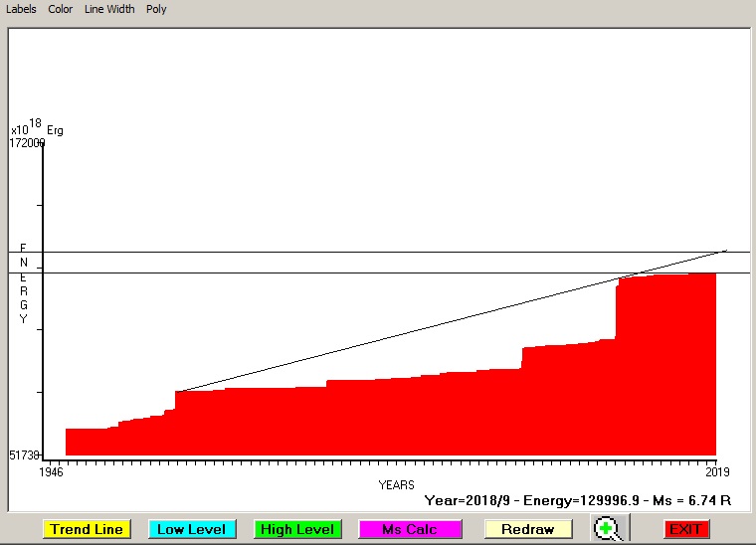Click the red cumulative energy area
The height and width of the screenshot is (545, 756).
[x=398, y=418]
